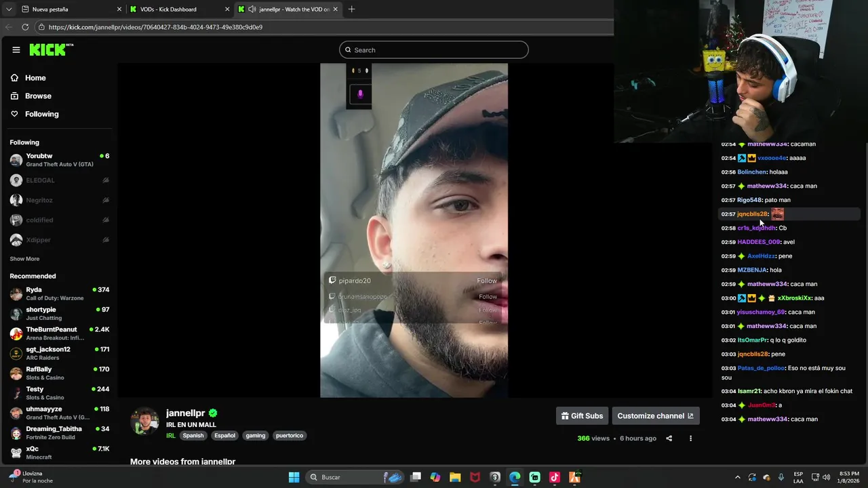
Task: Click the Kick logo
Action: tap(51, 49)
